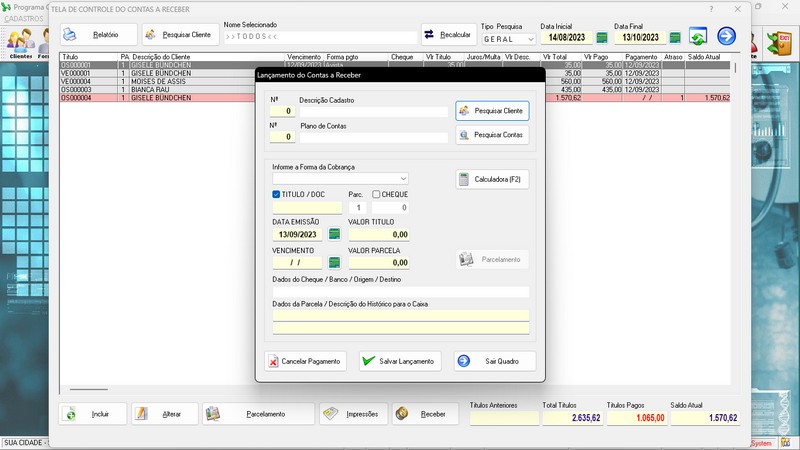Screen dimensions: 800x450
Task: Uncheck the TITULO / DOC checkbox
Action: click(277, 194)
